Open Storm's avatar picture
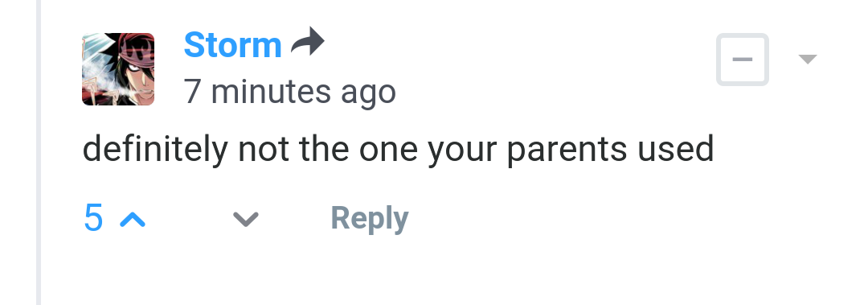This screenshot has width=868, height=305. click(118, 68)
